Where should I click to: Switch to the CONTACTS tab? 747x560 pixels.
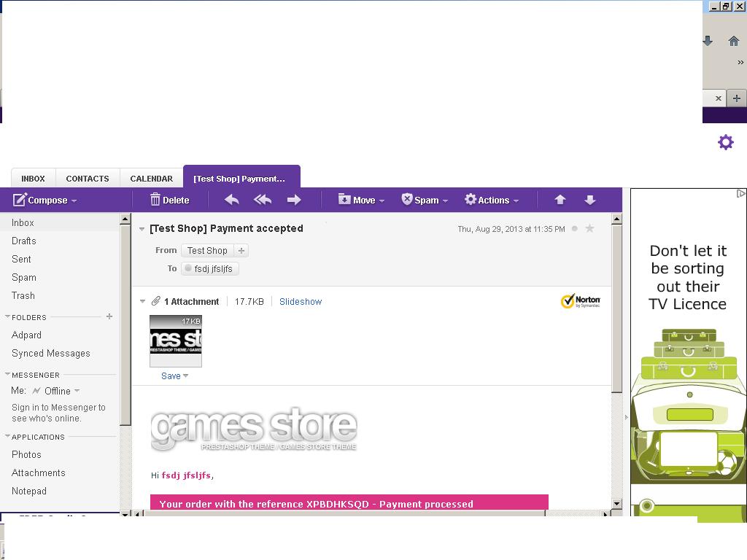(x=88, y=179)
